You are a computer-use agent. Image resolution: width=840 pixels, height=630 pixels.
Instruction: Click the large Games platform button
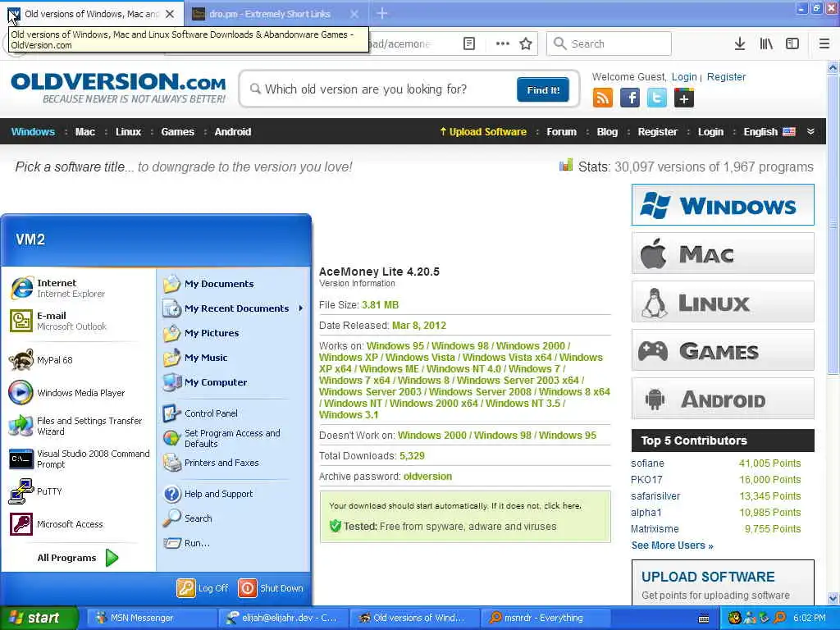(x=723, y=350)
